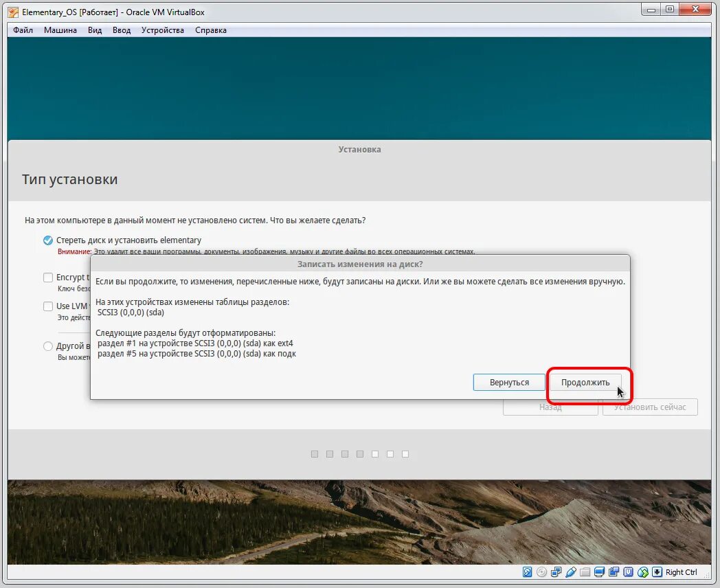This screenshot has width=720, height=588.
Task: Click 'Установить сейчас' button behind dialog
Action: point(650,407)
